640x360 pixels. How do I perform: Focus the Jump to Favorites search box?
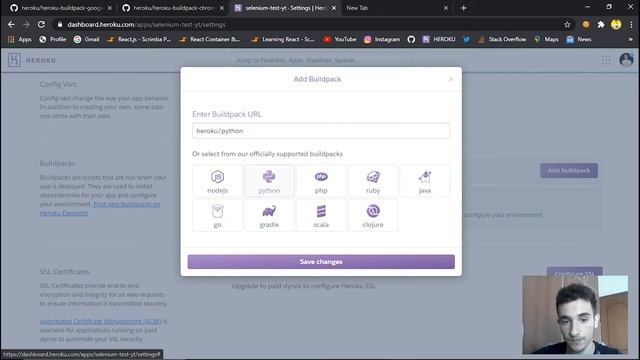click(321, 60)
